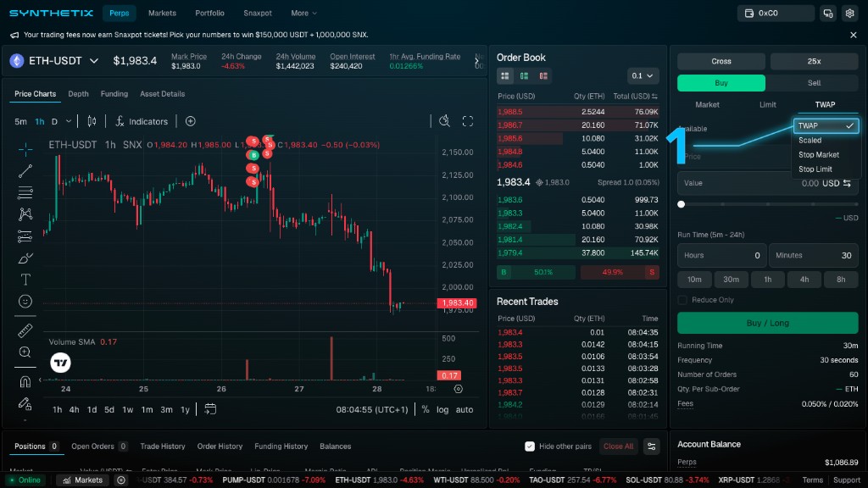Open the 25x leverage selector
Viewport: 868px width, 488px height.
click(814, 61)
